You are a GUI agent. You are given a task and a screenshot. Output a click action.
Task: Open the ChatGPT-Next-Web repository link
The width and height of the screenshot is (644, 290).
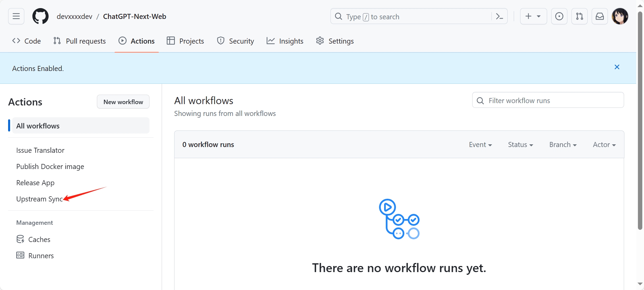(134, 17)
